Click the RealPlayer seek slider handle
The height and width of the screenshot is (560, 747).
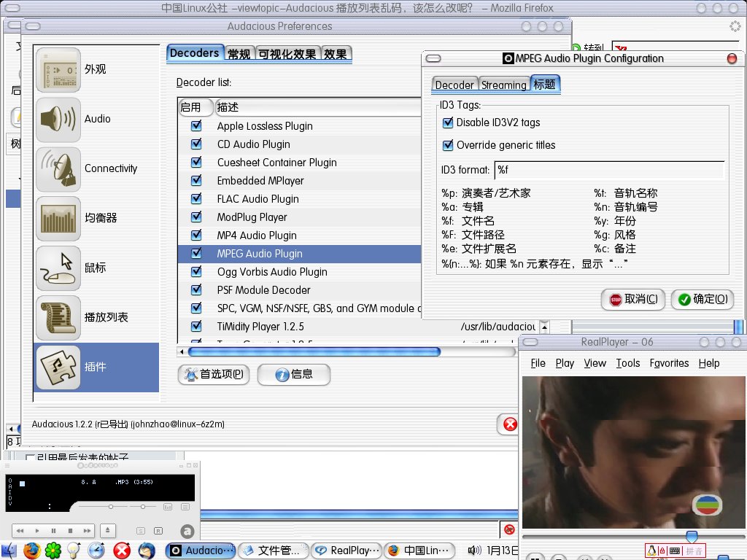(x=692, y=537)
